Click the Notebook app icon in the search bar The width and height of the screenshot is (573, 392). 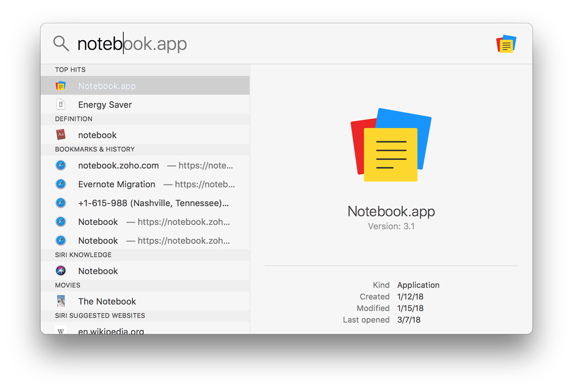506,44
